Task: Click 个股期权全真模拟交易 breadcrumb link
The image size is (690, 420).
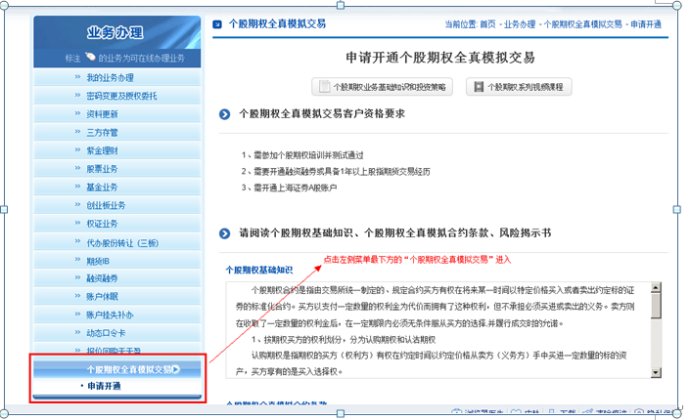Action: coord(583,25)
